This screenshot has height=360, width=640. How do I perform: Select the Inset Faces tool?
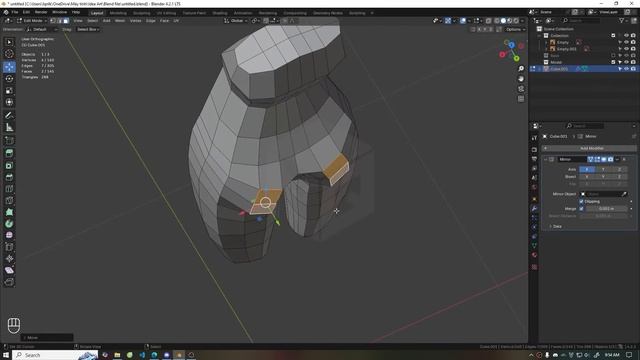[x=9, y=165]
